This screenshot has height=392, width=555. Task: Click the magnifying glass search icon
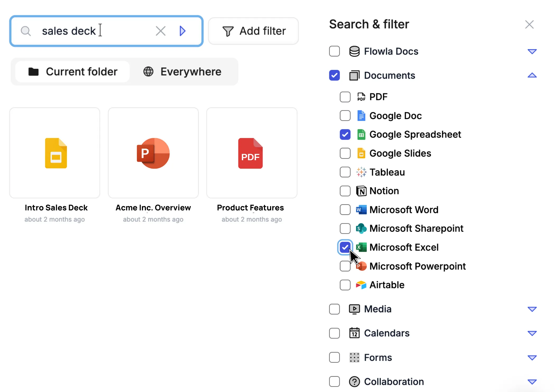click(26, 31)
